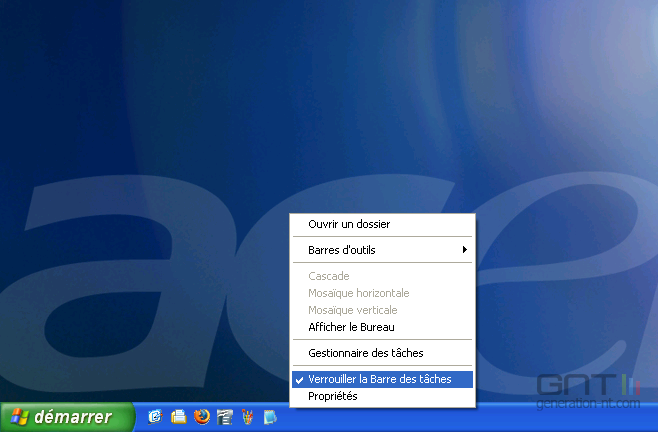Open Gestionnaire des tâches
This screenshot has width=658, height=432.
[382, 353]
